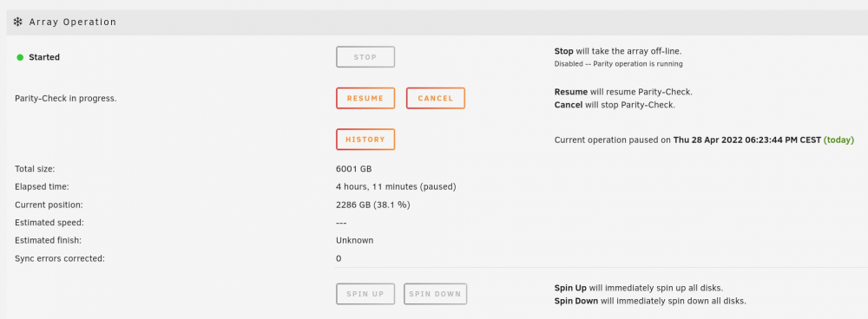Click the Sync errors corrected count of 0
Viewport: 868px width, 319px height.
point(339,258)
